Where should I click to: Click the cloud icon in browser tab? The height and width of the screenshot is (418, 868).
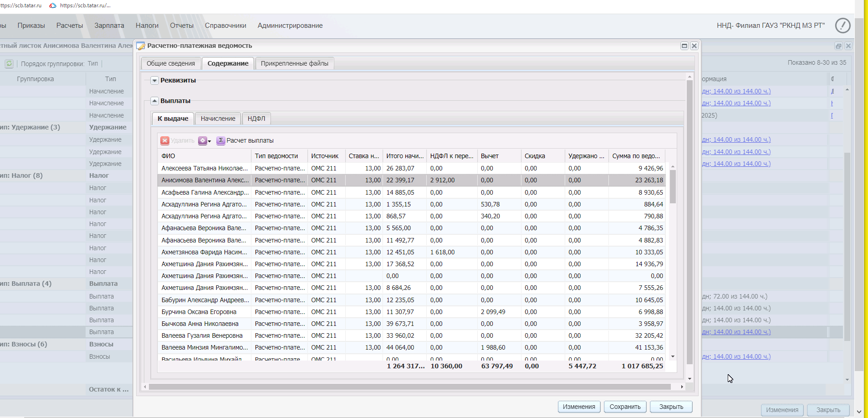[x=53, y=5]
